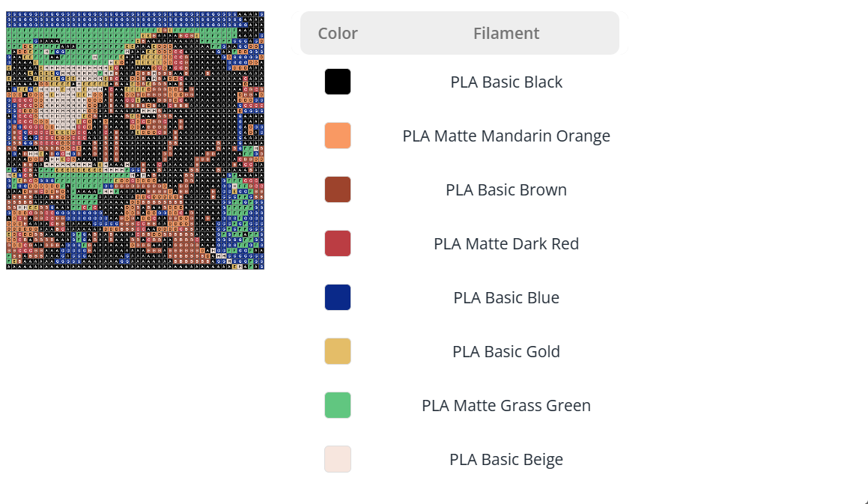Click the Mandarin Orange filament row
Viewport: 868px width, 504px height.
[x=506, y=136]
